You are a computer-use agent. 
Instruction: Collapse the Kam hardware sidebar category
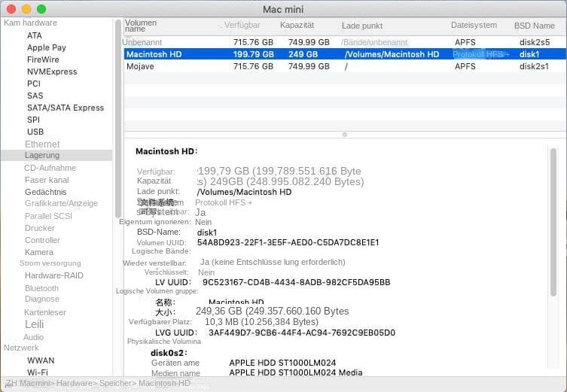click(x=30, y=23)
